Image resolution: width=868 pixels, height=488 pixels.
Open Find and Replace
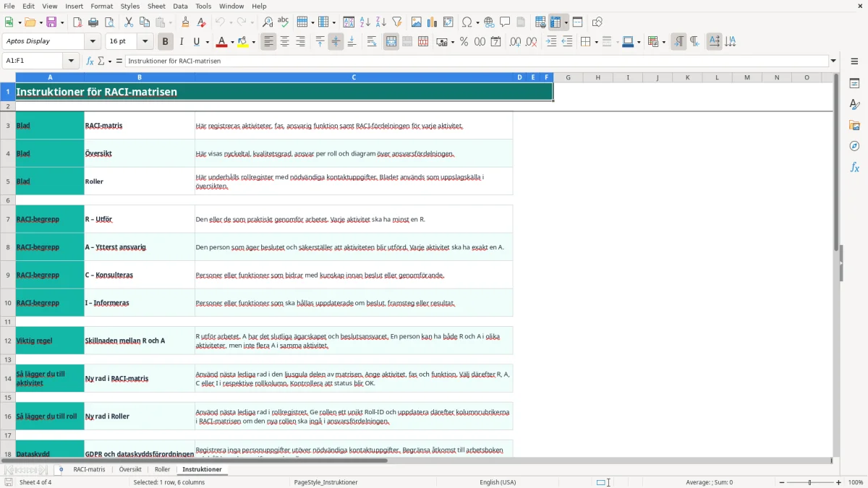[x=268, y=22]
